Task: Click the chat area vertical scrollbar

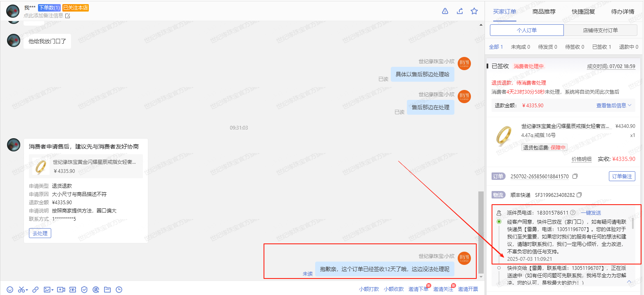Action: 480,231
